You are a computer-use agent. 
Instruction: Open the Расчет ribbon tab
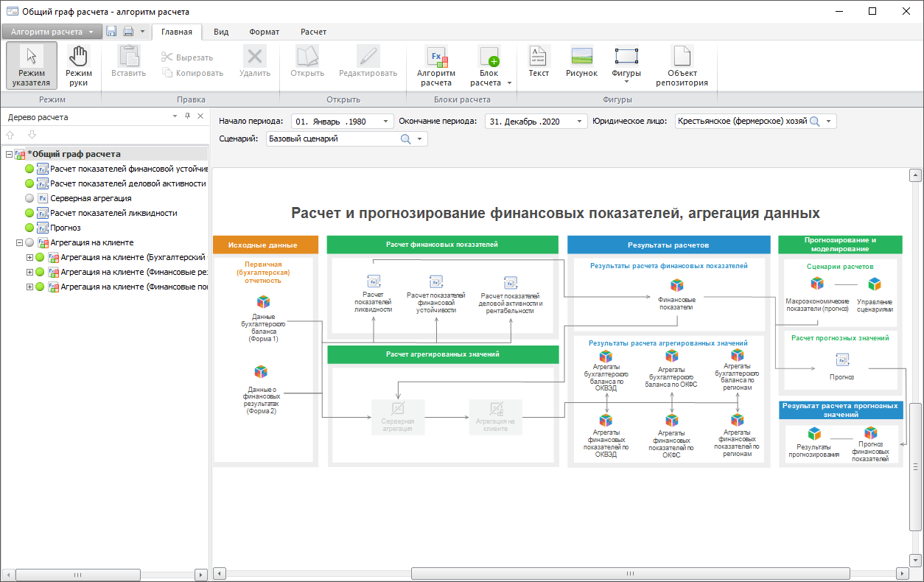click(x=313, y=32)
